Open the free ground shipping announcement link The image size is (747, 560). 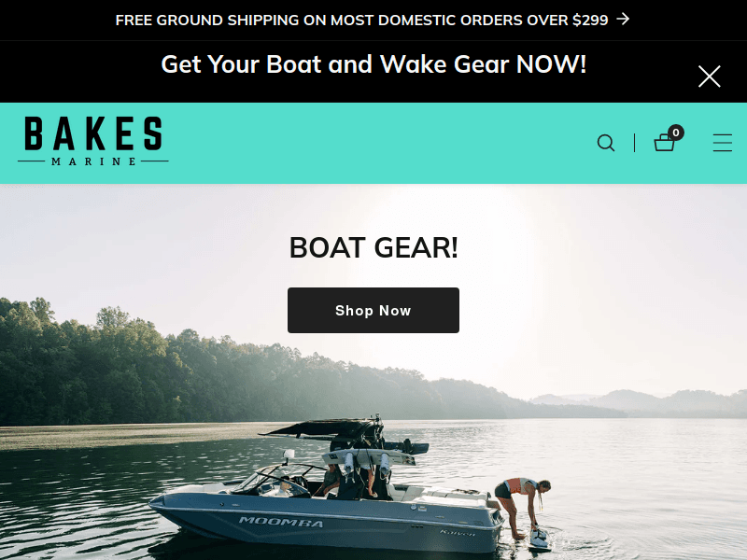(x=361, y=20)
